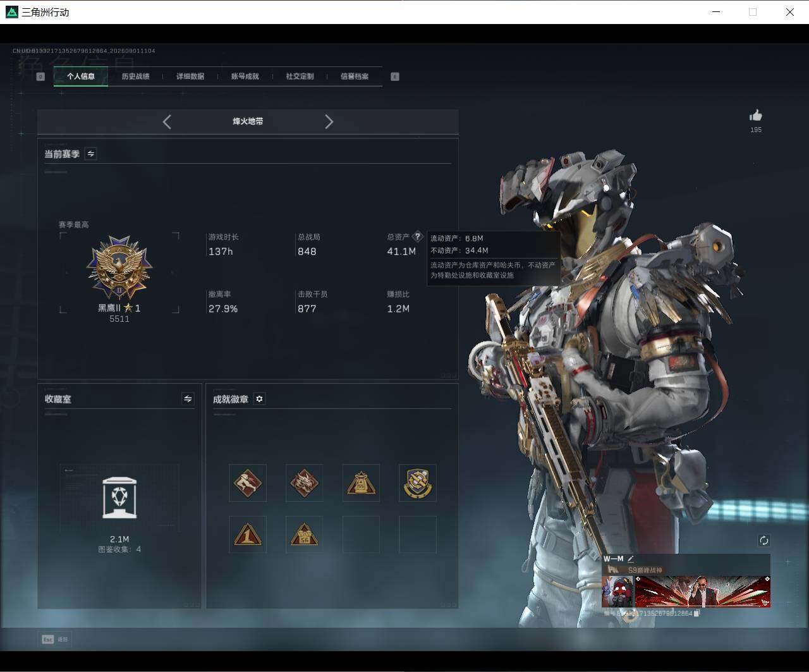Click the 877 operators defeated value
The height and width of the screenshot is (672, 809).
307,309
